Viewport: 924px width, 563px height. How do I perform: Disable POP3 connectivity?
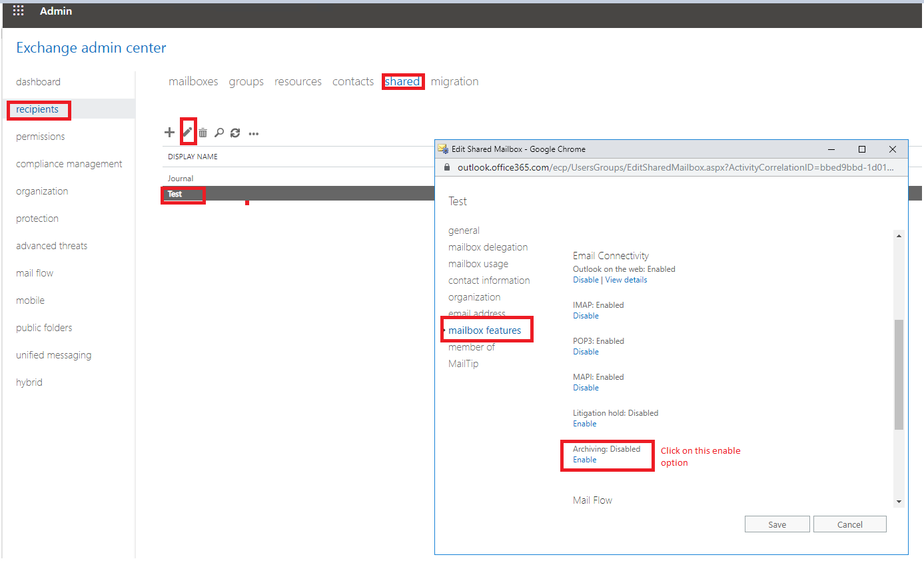[x=586, y=352]
